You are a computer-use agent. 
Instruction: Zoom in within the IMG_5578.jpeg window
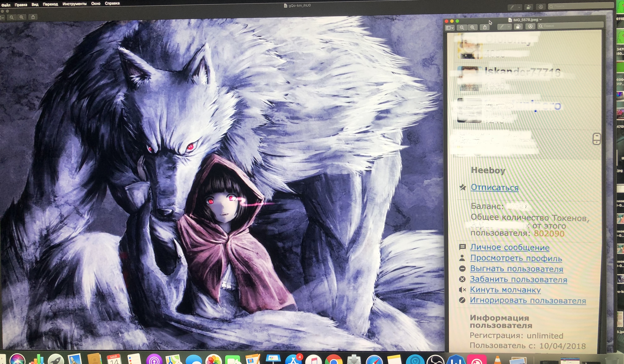[x=472, y=28]
